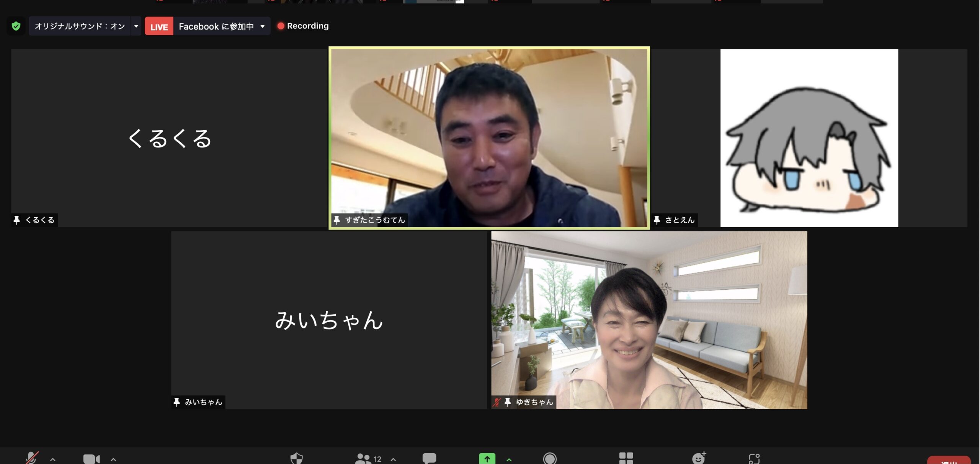Toggle the video camera off
This screenshot has width=980, height=464.
[x=91, y=459]
